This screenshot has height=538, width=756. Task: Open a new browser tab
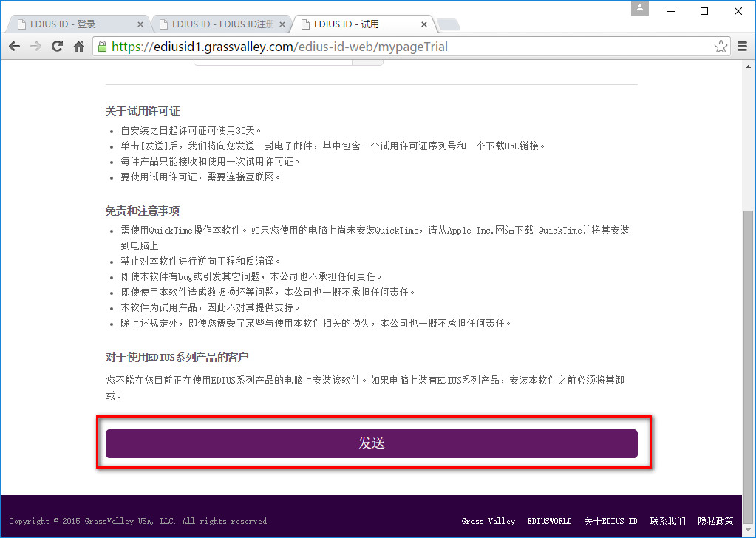(448, 23)
